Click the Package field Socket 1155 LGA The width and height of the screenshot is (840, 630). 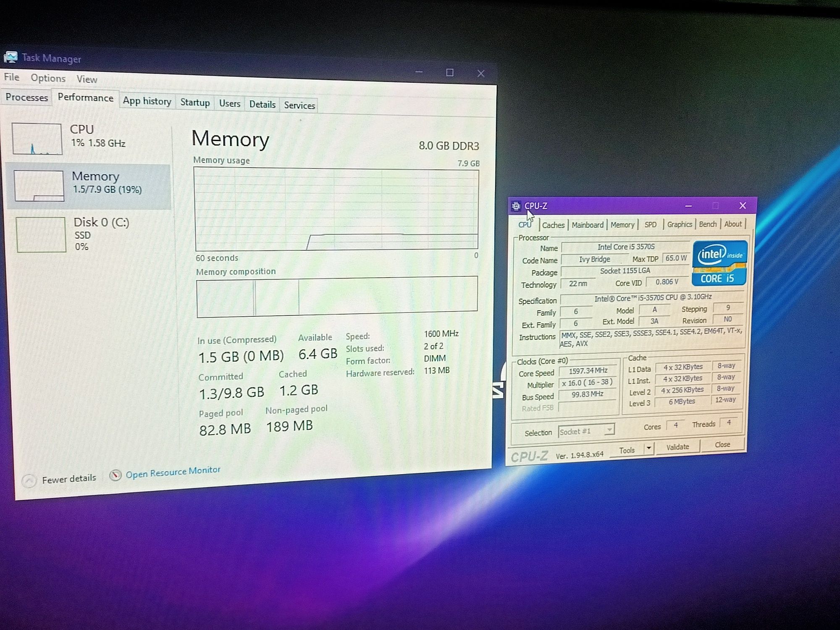pos(625,271)
